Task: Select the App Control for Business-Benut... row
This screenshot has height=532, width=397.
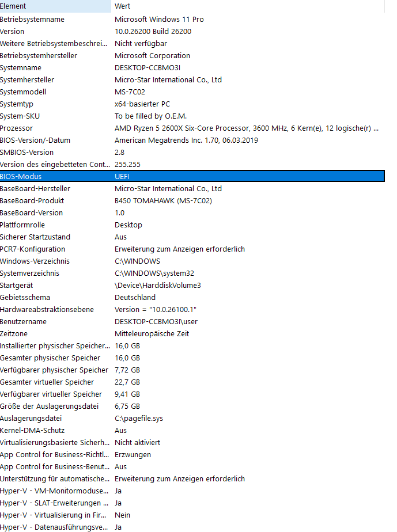Action: pyautogui.click(x=192, y=467)
